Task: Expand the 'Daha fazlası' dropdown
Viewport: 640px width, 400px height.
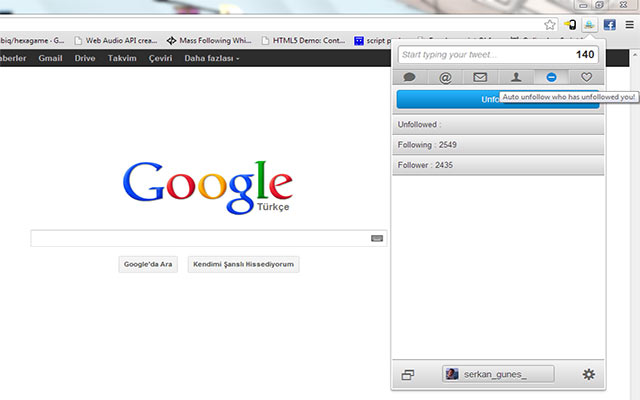Action: pos(212,58)
